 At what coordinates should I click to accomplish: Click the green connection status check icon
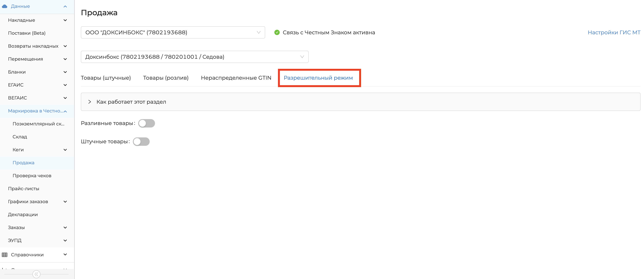coord(277,33)
